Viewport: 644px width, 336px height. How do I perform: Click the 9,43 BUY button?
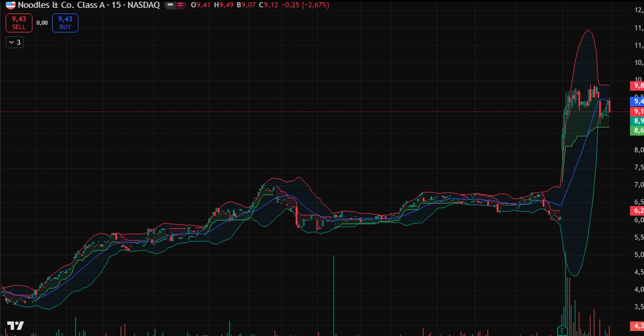65,22
